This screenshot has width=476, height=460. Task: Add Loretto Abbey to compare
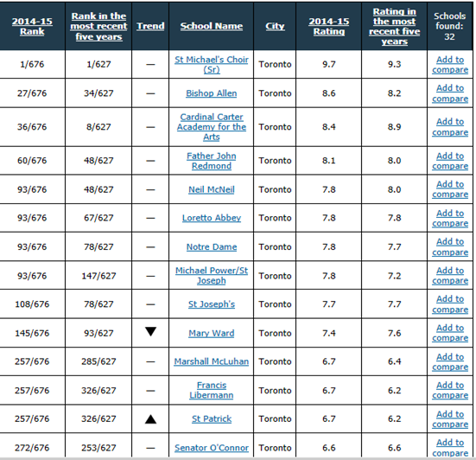coord(450,218)
